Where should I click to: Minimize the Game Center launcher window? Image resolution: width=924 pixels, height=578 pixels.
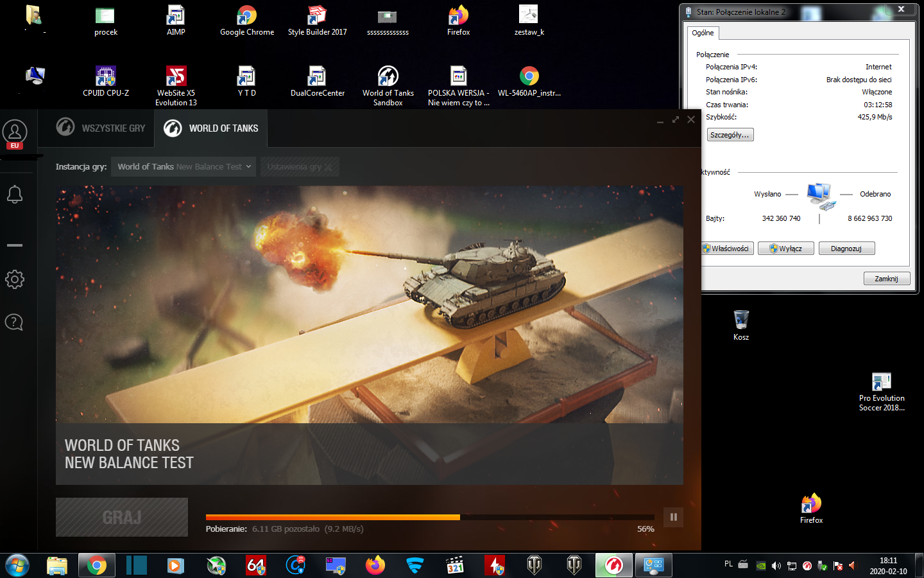pyautogui.click(x=660, y=120)
